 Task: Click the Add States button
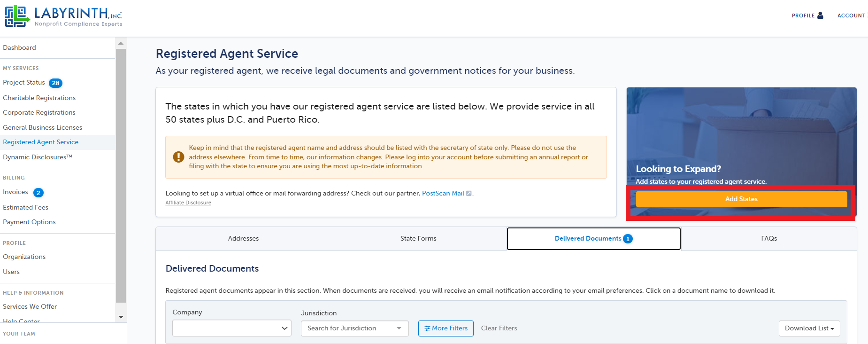tap(741, 199)
